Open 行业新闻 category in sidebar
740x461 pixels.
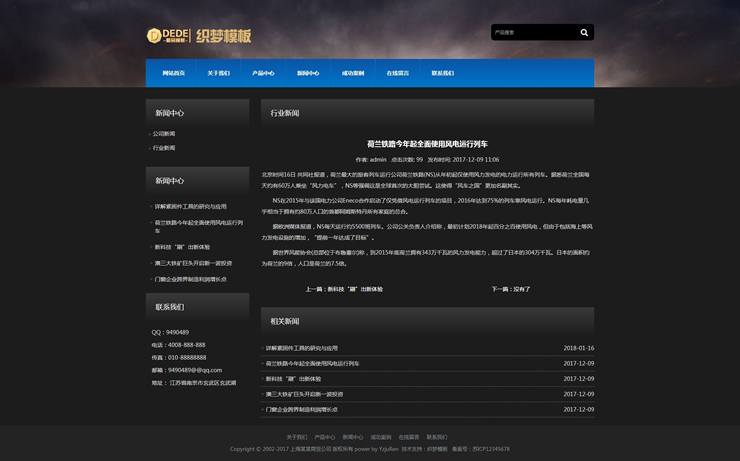tap(164, 148)
